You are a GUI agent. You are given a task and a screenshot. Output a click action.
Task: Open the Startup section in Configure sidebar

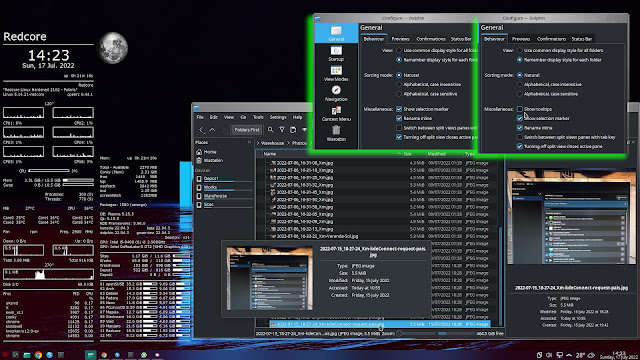coord(336,53)
